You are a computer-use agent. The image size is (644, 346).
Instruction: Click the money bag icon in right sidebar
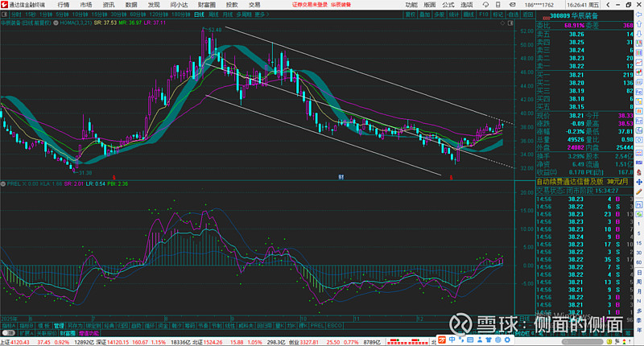click(x=639, y=172)
